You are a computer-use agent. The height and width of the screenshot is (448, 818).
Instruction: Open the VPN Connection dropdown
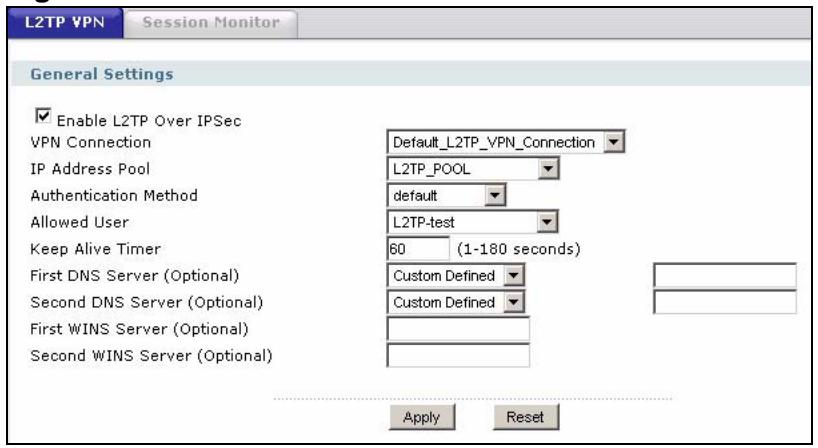[506, 142]
